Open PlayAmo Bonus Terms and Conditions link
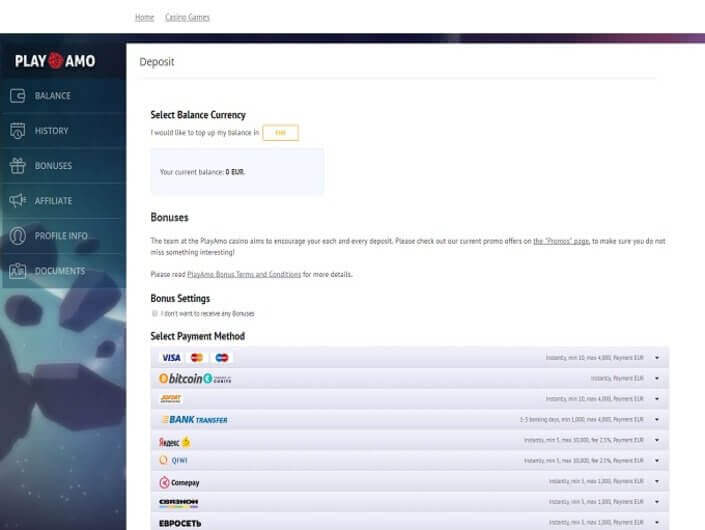This screenshot has width=705, height=530. pos(244,274)
